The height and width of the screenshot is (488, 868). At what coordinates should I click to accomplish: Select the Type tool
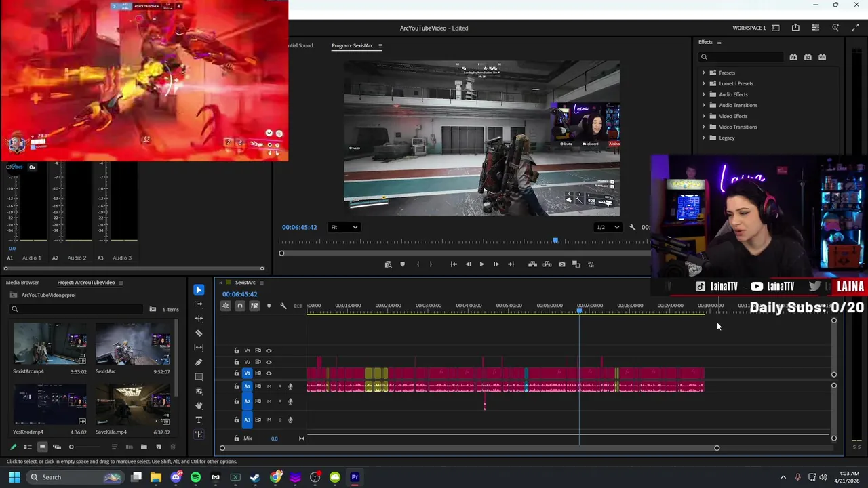[x=199, y=420]
